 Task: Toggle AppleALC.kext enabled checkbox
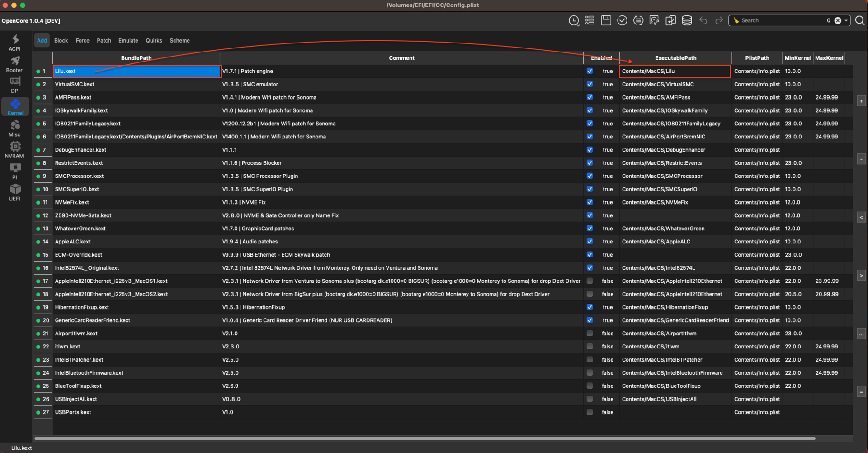[x=590, y=242]
